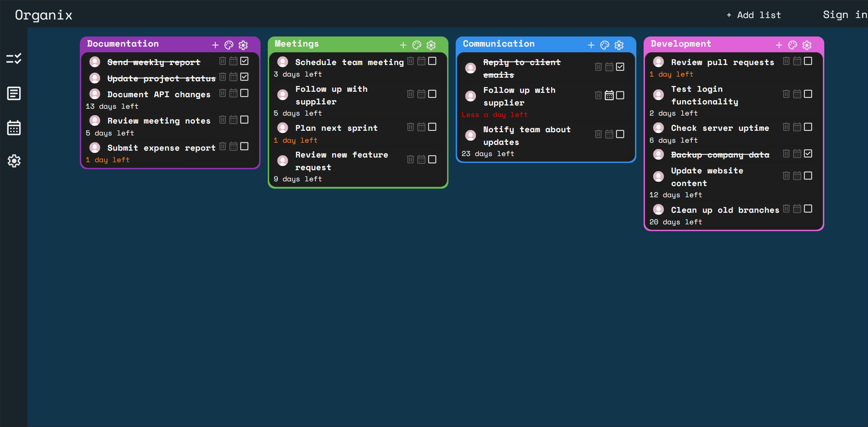Delete Notify team about updates task

click(x=598, y=134)
